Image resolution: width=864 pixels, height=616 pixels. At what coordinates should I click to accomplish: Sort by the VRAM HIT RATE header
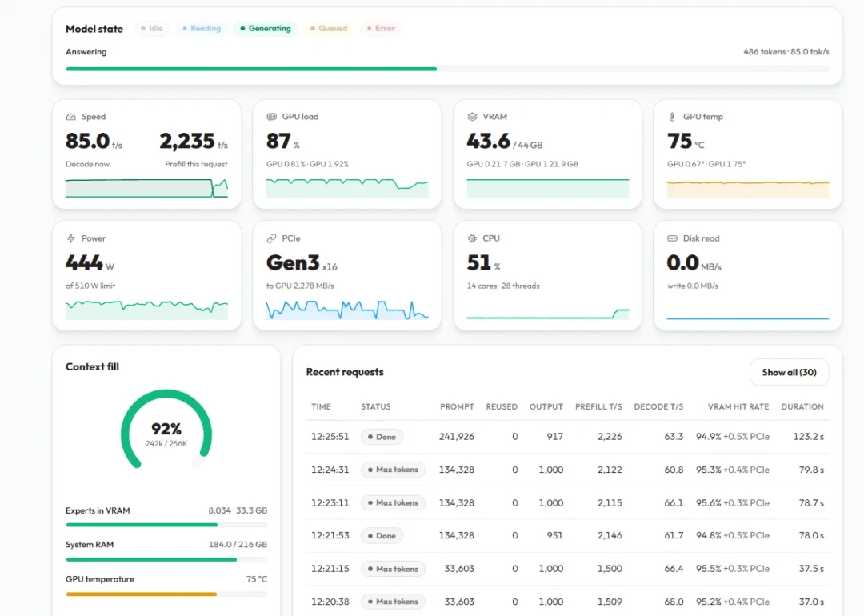coord(738,406)
